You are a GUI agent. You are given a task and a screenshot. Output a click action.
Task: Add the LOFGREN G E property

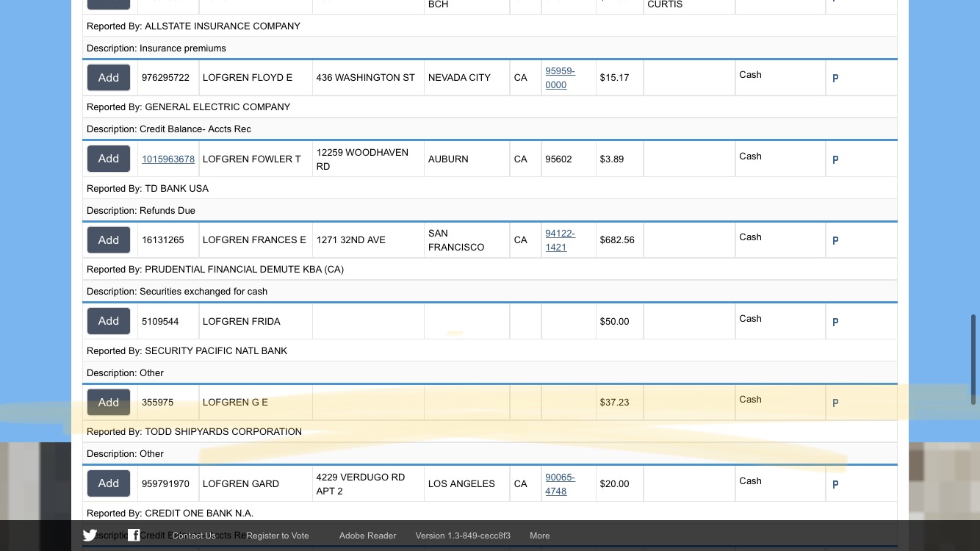[109, 403]
